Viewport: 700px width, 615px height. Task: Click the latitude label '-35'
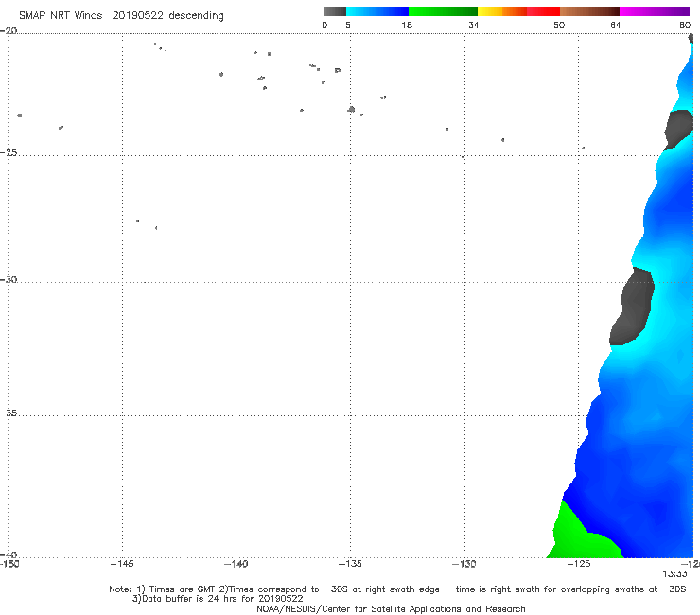pyautogui.click(x=9, y=413)
